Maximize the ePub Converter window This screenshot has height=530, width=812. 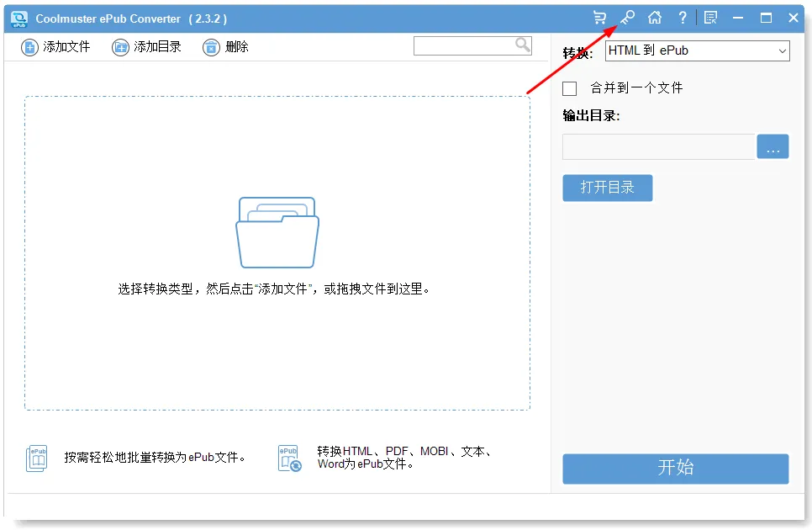[766, 19]
